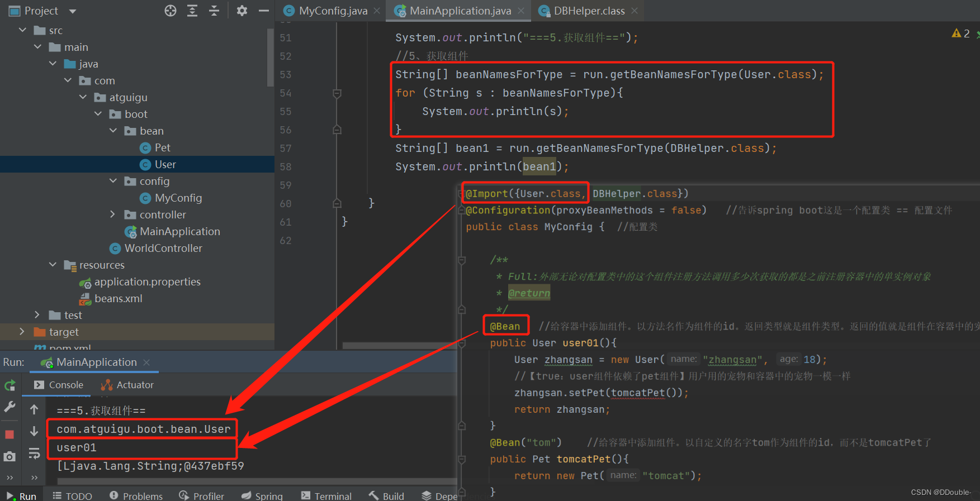Image resolution: width=980 pixels, height=501 pixels.
Task: Open MainApplication in project tree
Action: point(172,231)
